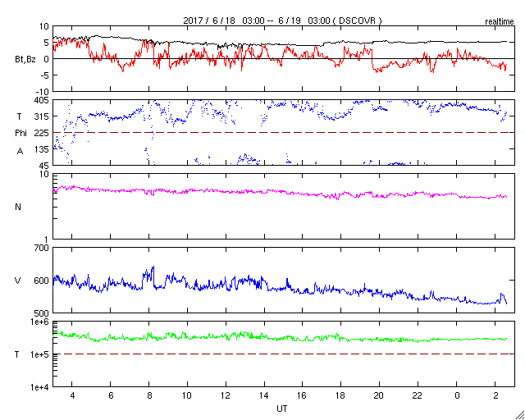Click the 'N' density axis label
The height and width of the screenshot is (420, 525).
coord(18,207)
